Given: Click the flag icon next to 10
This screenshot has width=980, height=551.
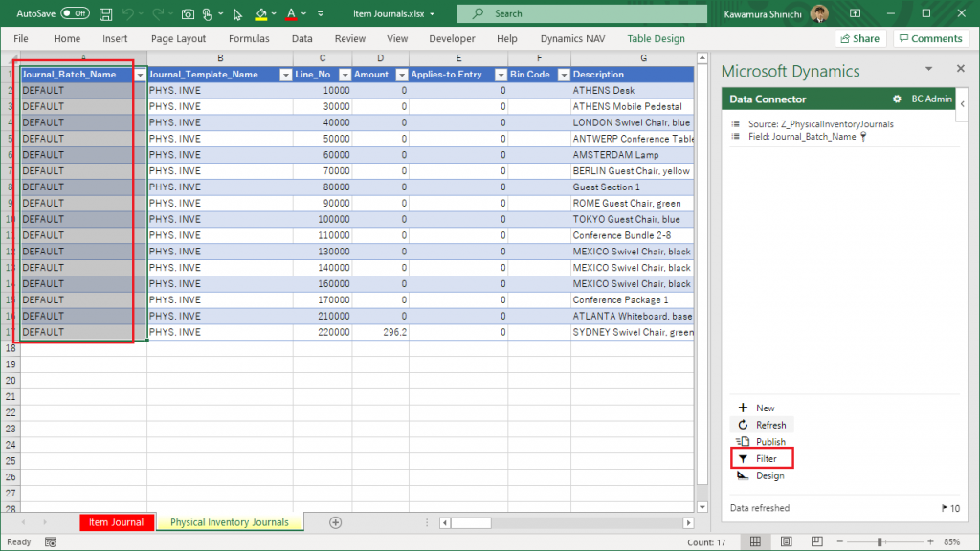Looking at the screenshot, I should point(945,508).
